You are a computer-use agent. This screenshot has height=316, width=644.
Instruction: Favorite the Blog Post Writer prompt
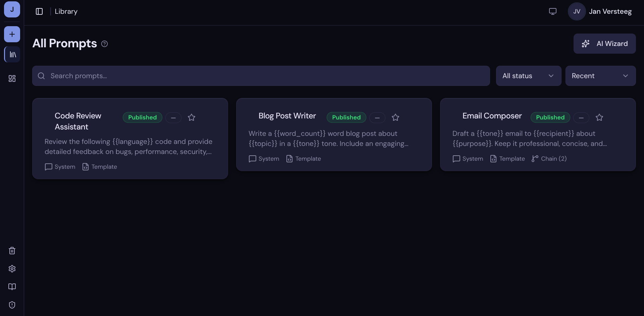[x=395, y=117]
